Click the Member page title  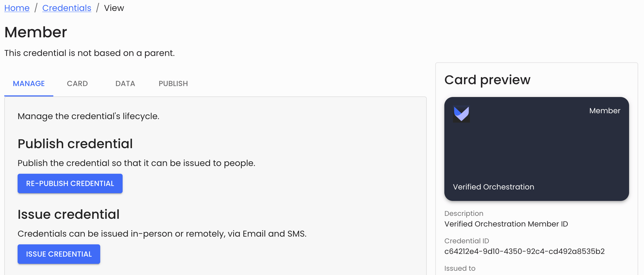35,32
